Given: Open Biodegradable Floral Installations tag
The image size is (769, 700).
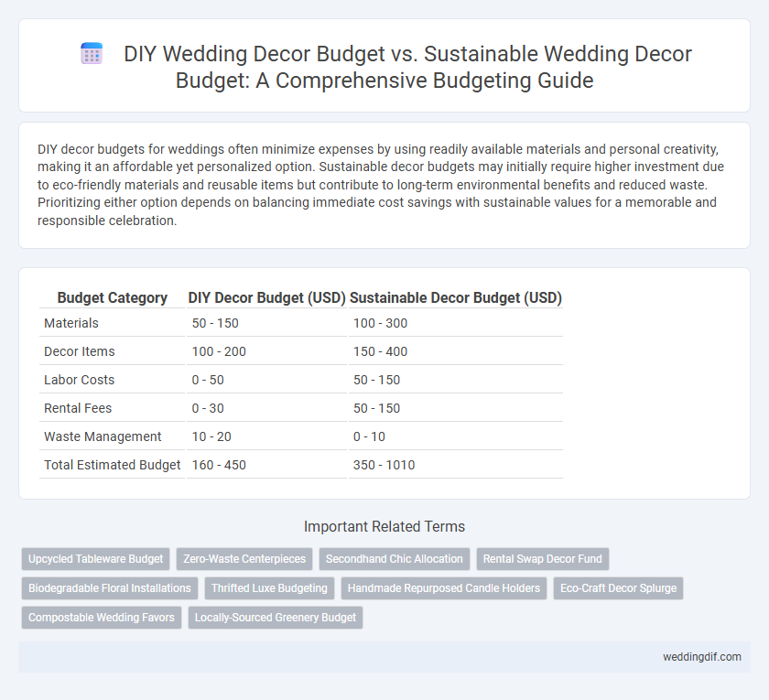Looking at the screenshot, I should tap(109, 588).
